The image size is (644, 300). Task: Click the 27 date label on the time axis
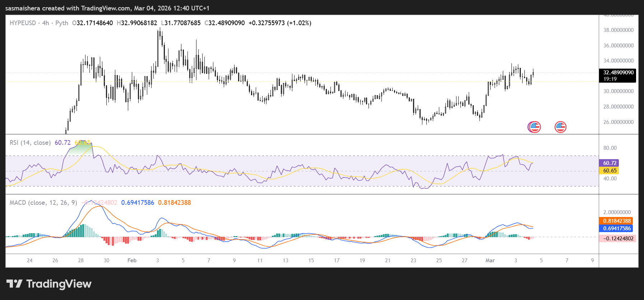[x=464, y=260]
